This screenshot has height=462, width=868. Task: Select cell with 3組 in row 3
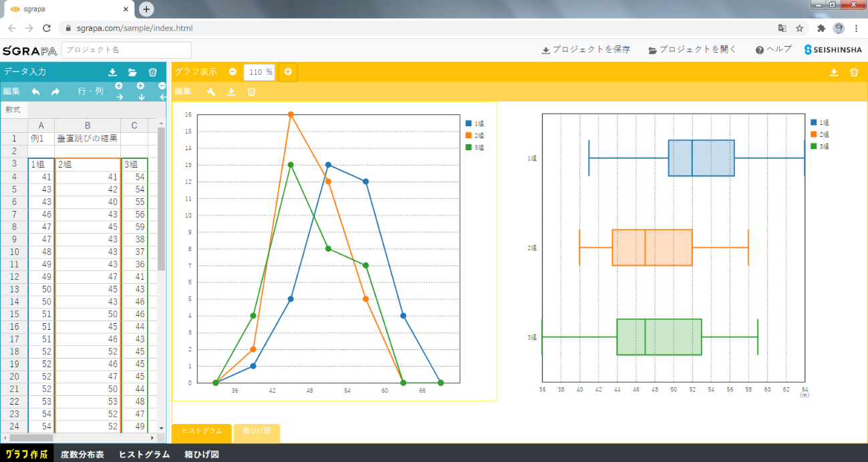134,164
